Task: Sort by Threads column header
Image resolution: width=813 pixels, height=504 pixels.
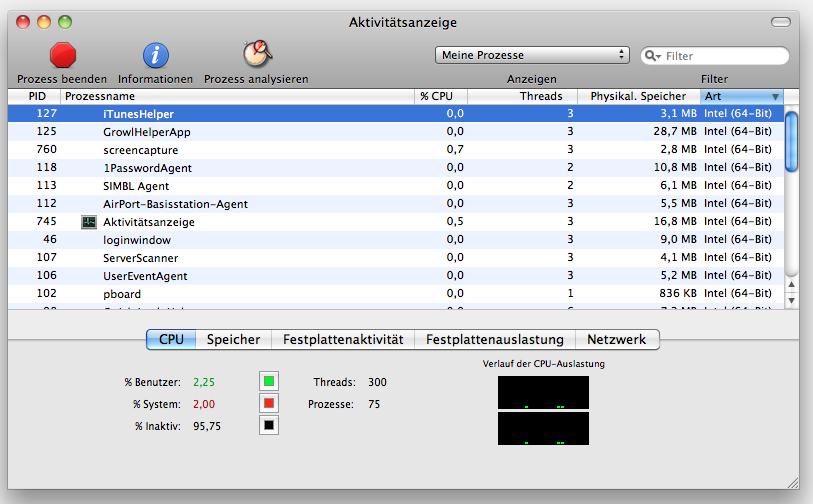Action: pyautogui.click(x=523, y=96)
